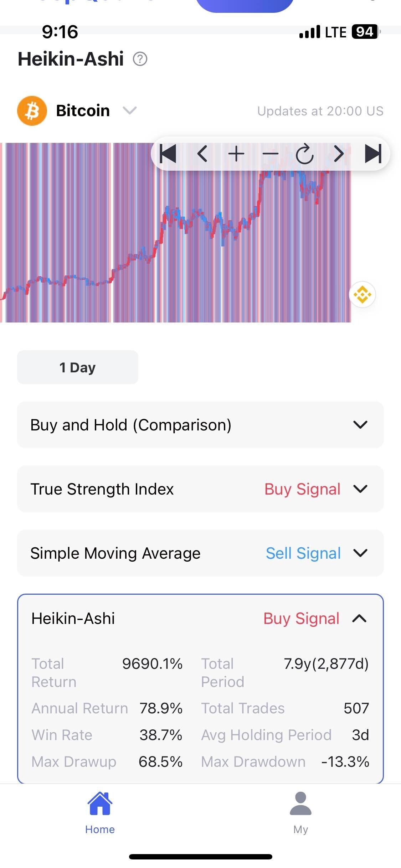
Task: Expand Simple Moving Average panel
Action: click(x=360, y=553)
